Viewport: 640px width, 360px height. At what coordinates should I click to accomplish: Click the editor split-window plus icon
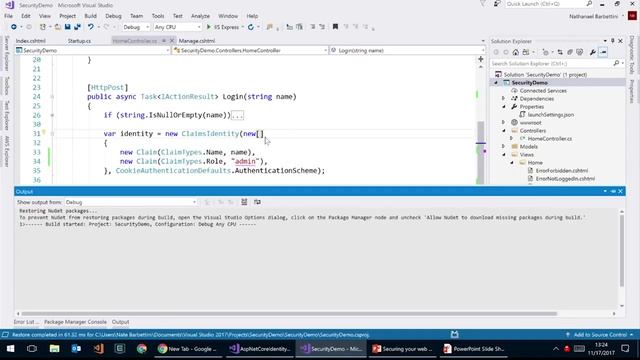tap(481, 60)
